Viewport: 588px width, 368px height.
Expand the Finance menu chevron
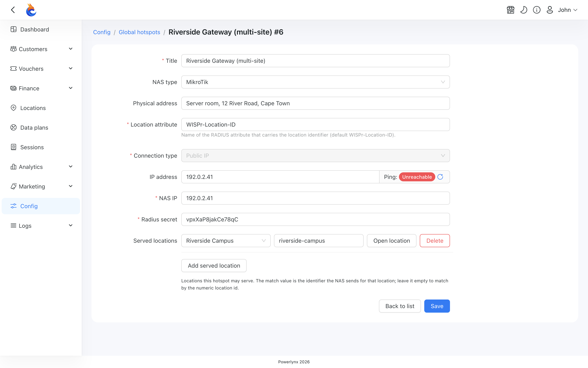click(x=71, y=88)
